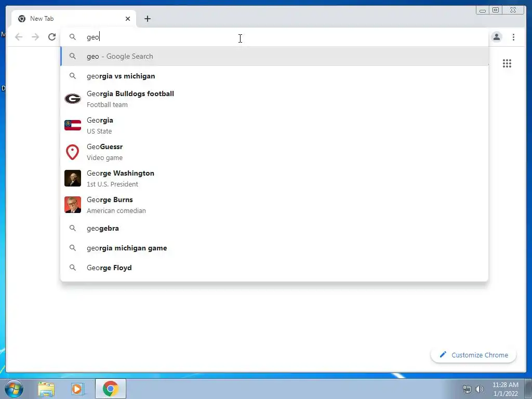Select George Washington suggestion

[274, 178]
